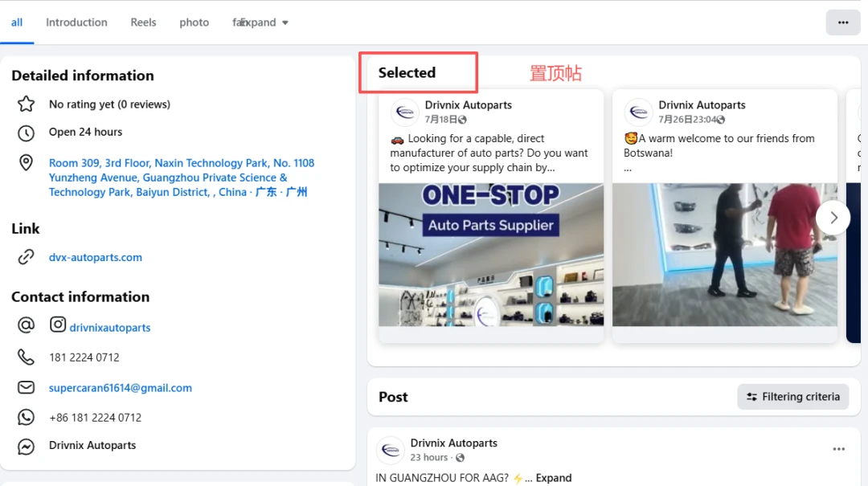
Task: Click supercaran61614@gmail.com email link
Action: click(120, 388)
